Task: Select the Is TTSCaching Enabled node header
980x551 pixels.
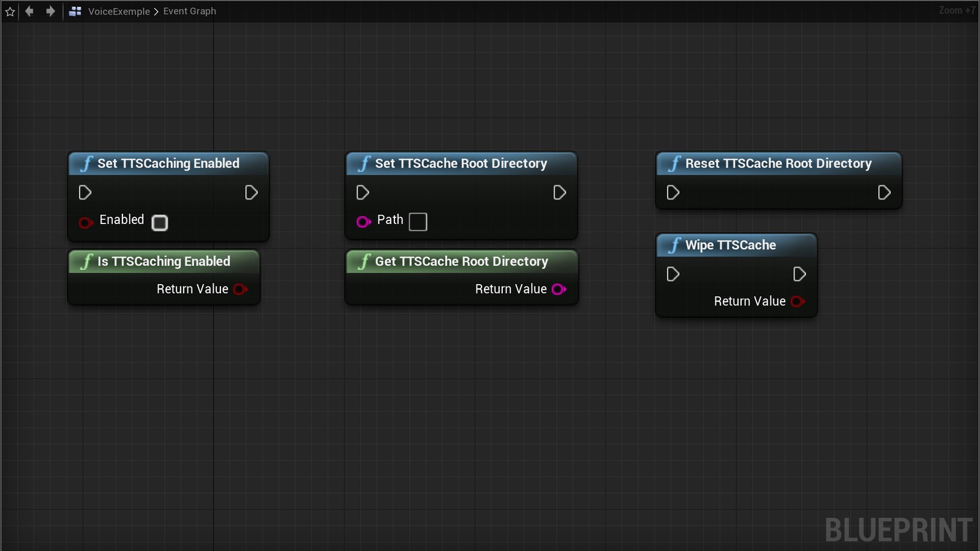Action: tap(164, 261)
